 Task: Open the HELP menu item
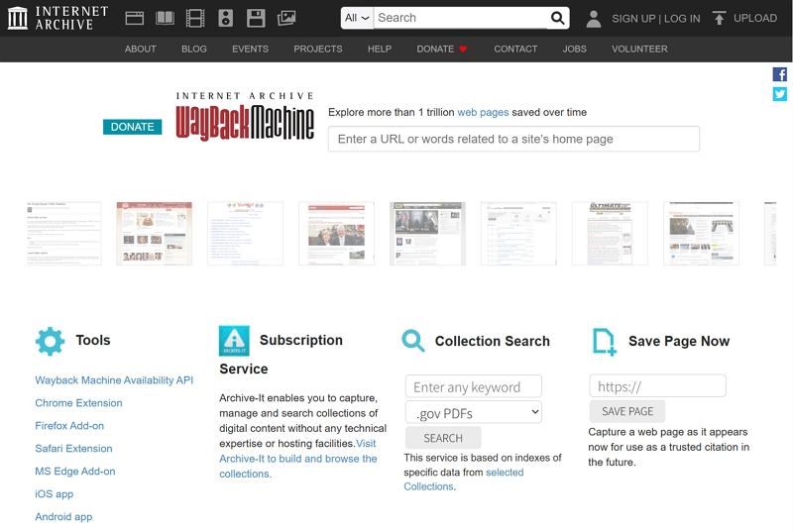pos(380,49)
